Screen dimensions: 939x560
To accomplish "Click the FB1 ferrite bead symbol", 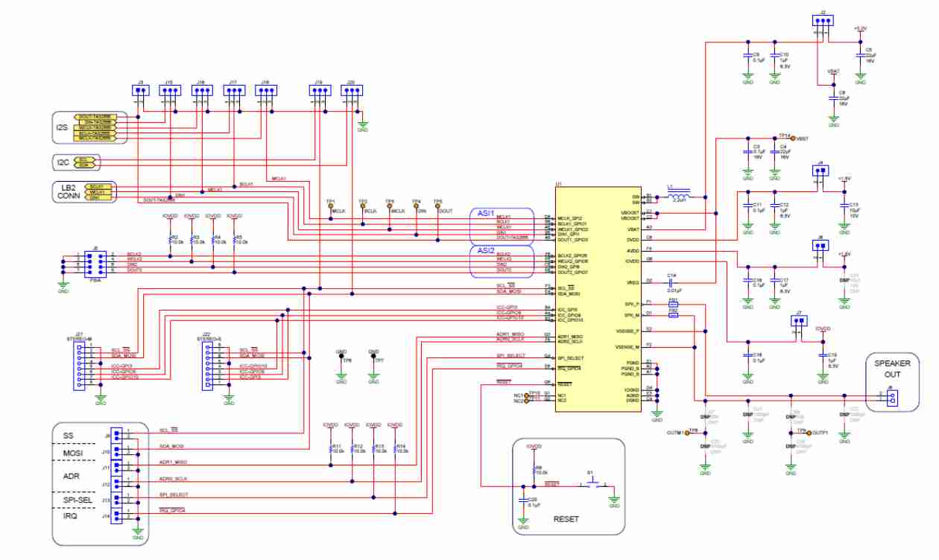I will point(674,304).
